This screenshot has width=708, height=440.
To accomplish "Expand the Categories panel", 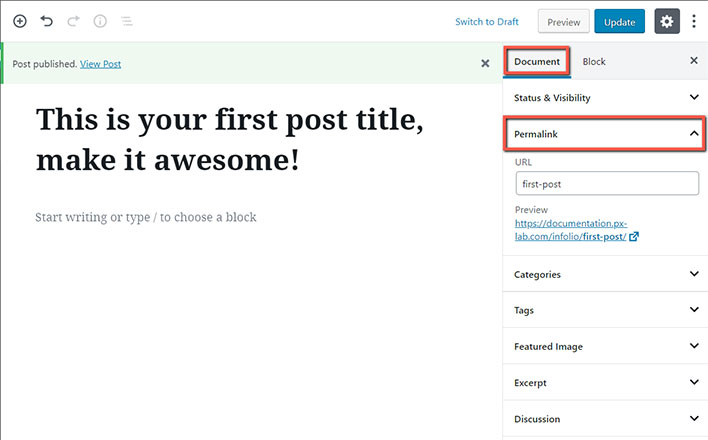I will click(x=605, y=274).
